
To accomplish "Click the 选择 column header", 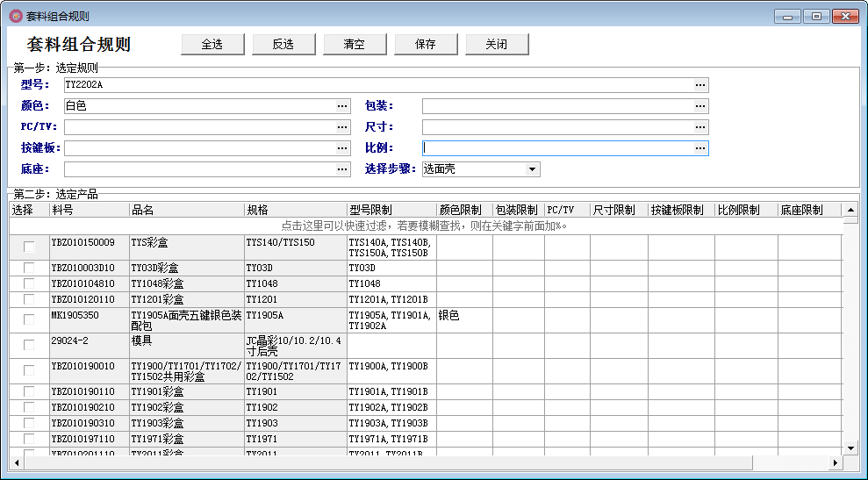I will (x=29, y=210).
